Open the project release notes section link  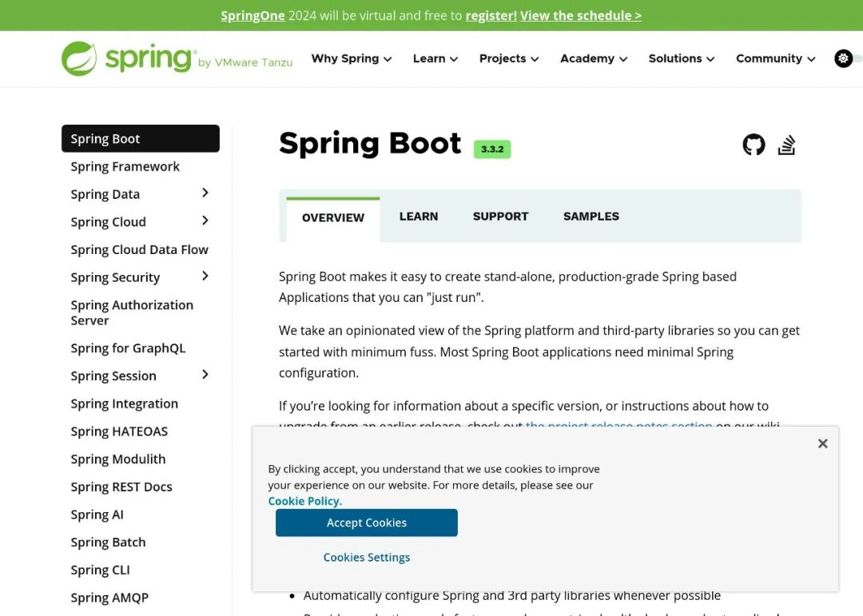click(x=618, y=424)
